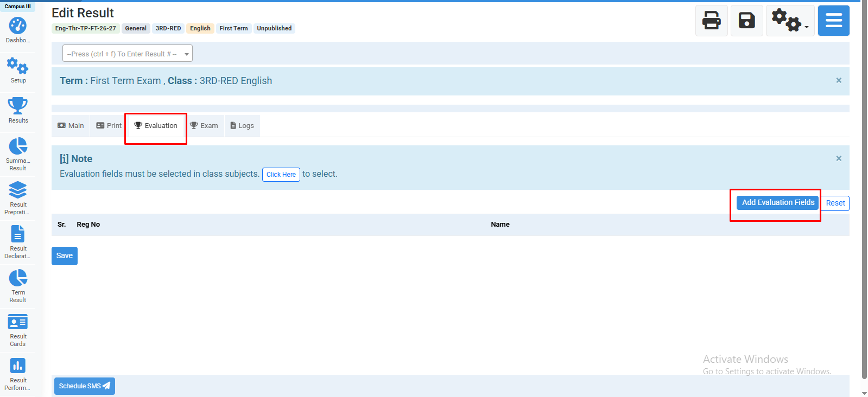Click the 3RD-RED tag
This screenshot has width=868, height=397.
168,28
